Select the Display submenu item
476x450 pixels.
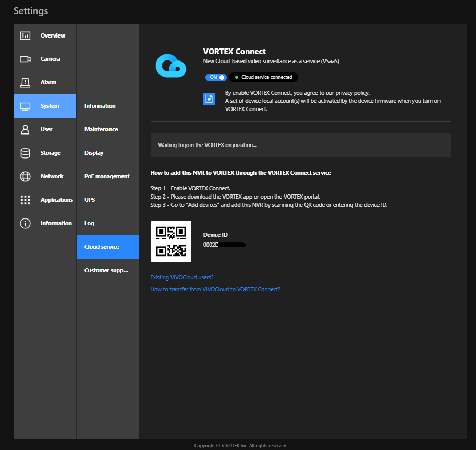tap(94, 153)
